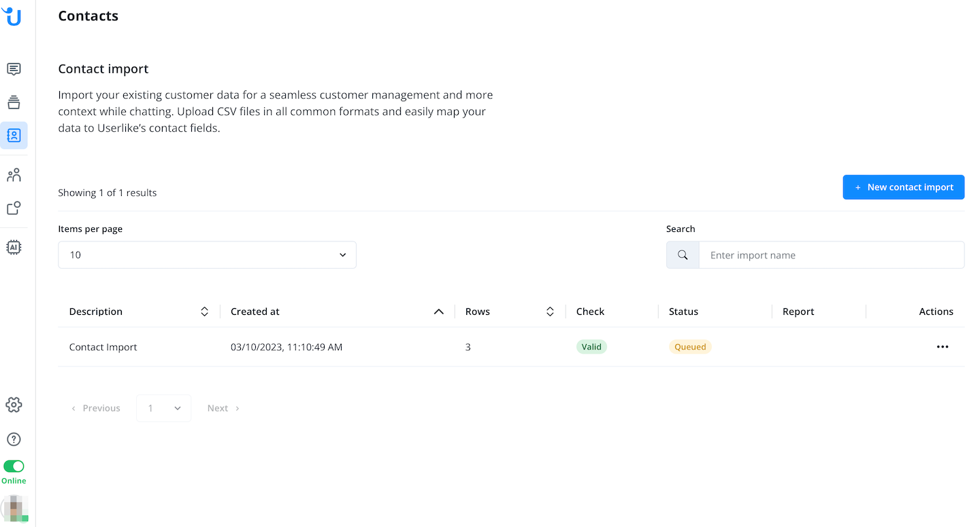The image size is (980, 527).
Task: Sort table by Rows column
Action: [550, 312]
